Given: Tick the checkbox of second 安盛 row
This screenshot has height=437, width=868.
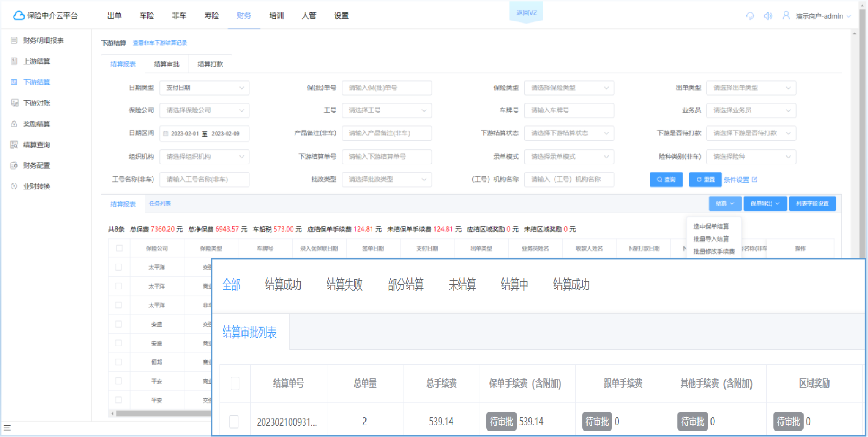Looking at the screenshot, I should (119, 343).
